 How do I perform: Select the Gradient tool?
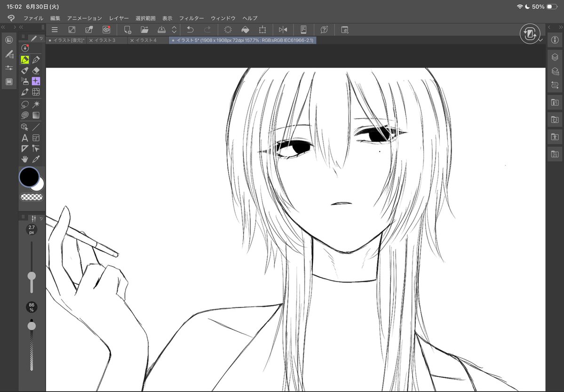pos(36,115)
